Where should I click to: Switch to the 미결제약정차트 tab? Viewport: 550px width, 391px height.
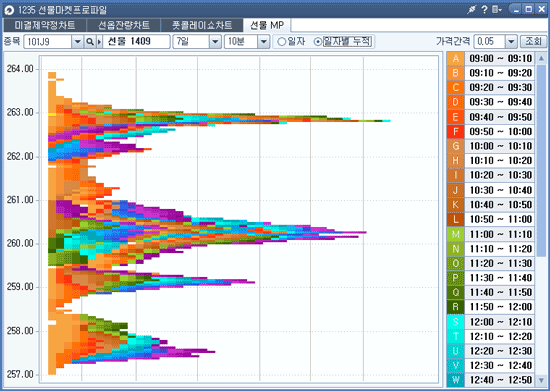coord(45,25)
